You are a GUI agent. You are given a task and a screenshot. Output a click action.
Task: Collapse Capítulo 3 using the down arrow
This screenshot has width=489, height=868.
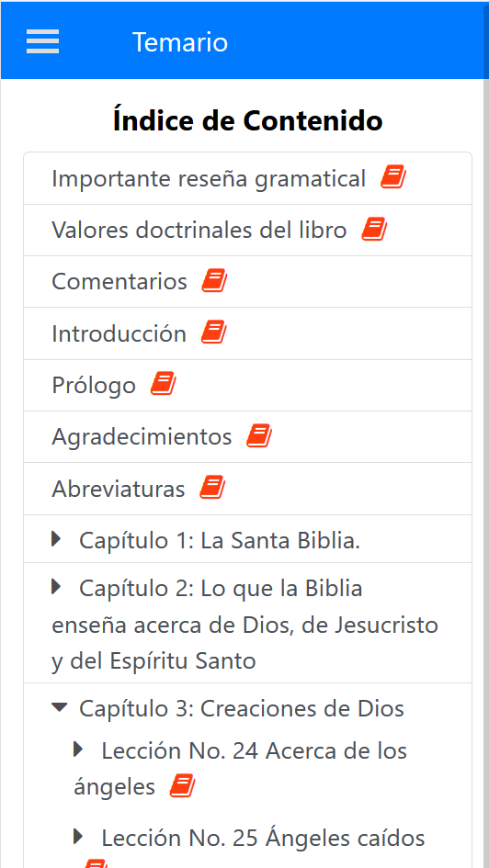click(x=59, y=707)
